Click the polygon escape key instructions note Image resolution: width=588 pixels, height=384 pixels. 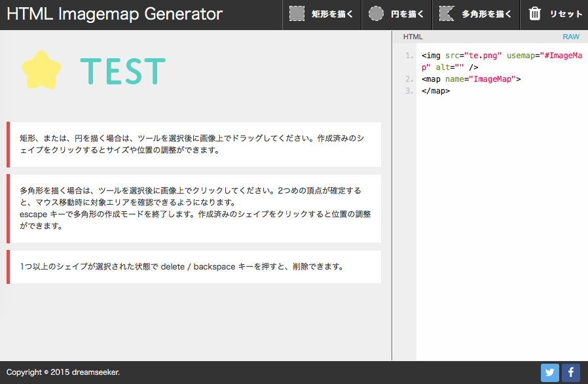click(x=194, y=208)
